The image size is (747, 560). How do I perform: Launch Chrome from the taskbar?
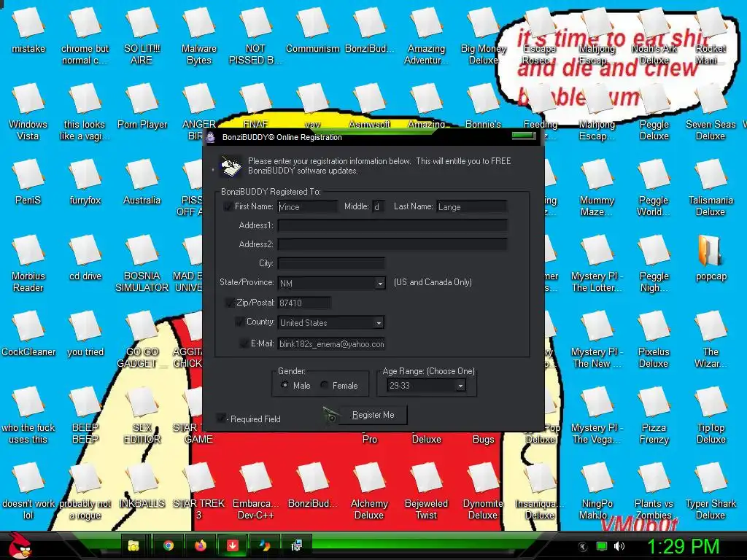click(x=169, y=545)
